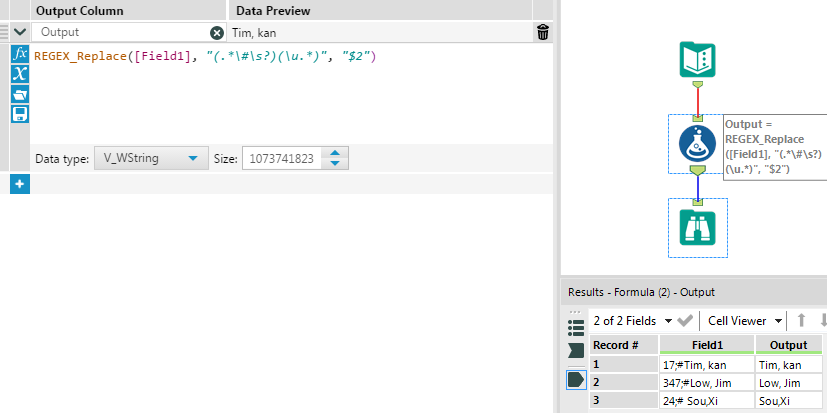Click the Output column header in results
Viewport: 827px width, 413px height.
point(788,345)
